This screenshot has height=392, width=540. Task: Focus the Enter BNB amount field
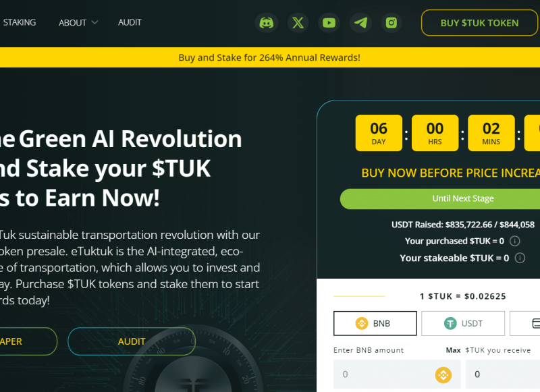point(397,374)
